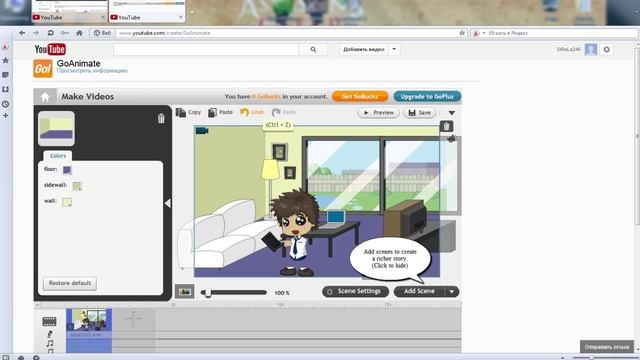Click the trash icon at stage top right

(x=447, y=127)
